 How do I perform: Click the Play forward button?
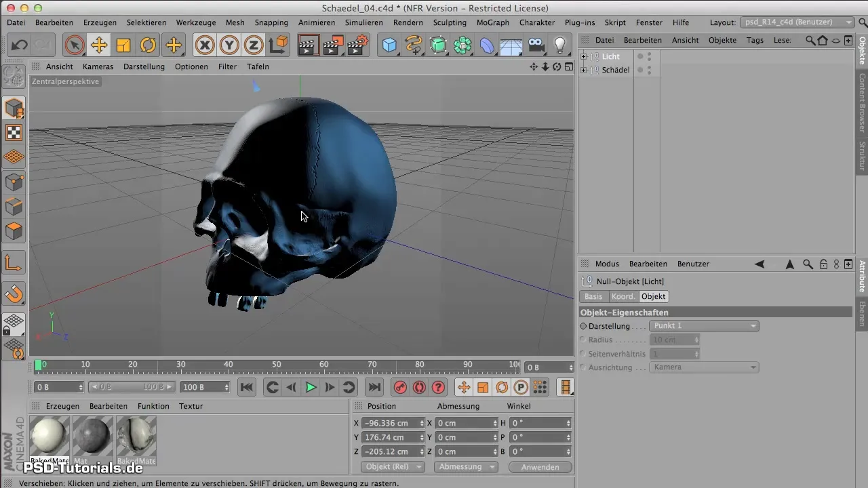pyautogui.click(x=311, y=387)
